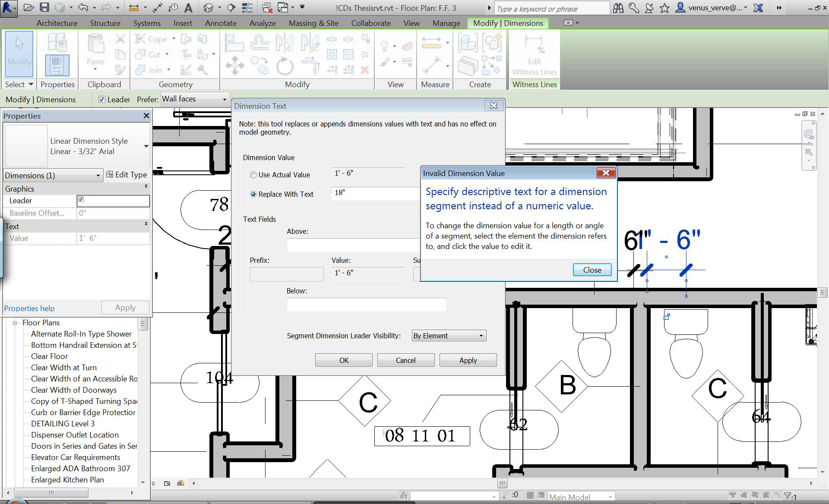Image resolution: width=829 pixels, height=504 pixels.
Task: Open Segment Dimension Leader Visibility dropdown
Action: click(x=449, y=336)
